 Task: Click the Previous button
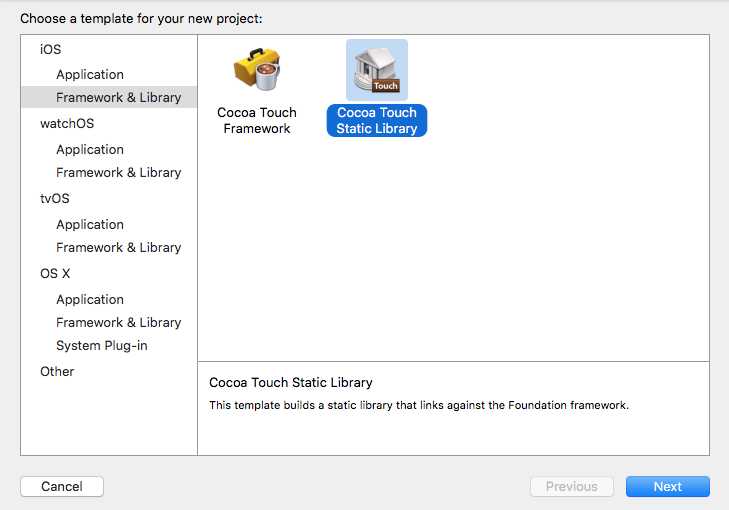pos(572,486)
